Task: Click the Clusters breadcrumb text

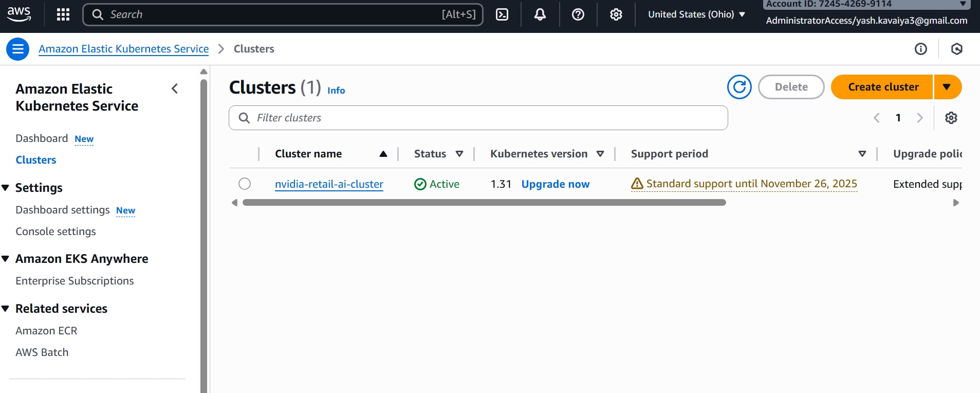Action: (x=254, y=49)
